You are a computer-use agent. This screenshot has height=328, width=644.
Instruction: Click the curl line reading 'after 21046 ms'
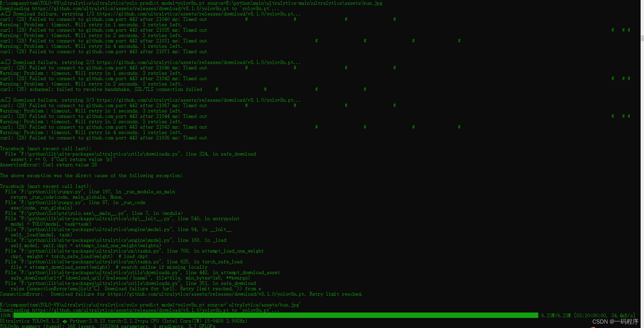104,68
